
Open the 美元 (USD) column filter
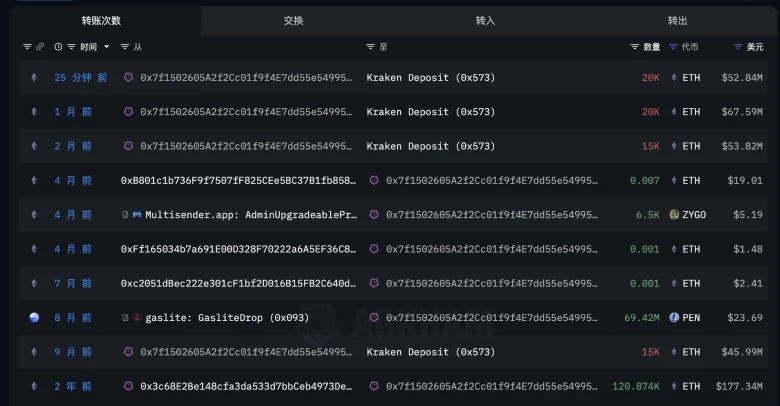pyautogui.click(x=738, y=47)
